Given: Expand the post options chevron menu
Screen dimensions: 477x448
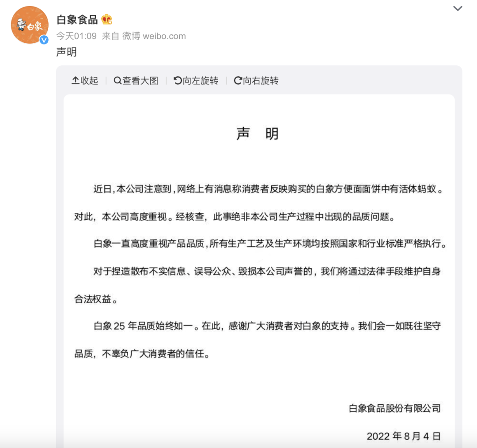Looking at the screenshot, I should (458, 8).
